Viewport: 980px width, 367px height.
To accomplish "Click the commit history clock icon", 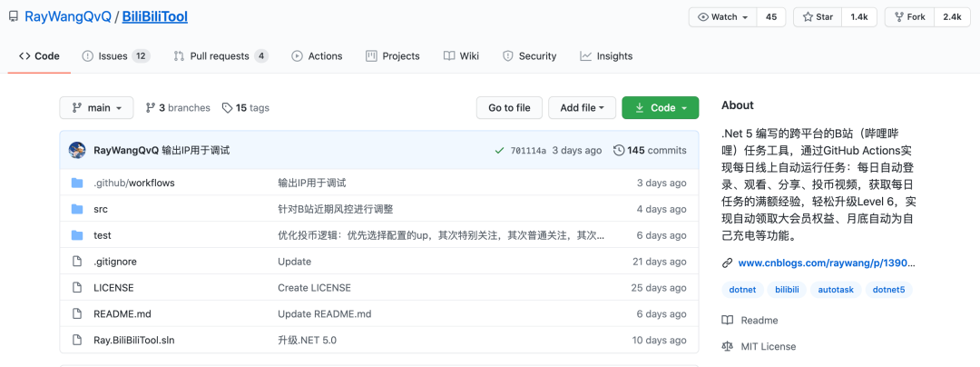I will 619,150.
